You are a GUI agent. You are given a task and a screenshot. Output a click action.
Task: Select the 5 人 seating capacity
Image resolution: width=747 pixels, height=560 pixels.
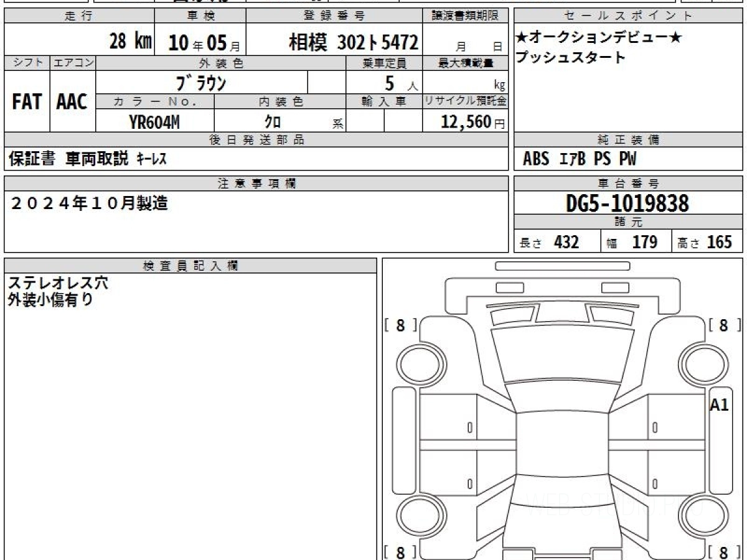coord(401,83)
